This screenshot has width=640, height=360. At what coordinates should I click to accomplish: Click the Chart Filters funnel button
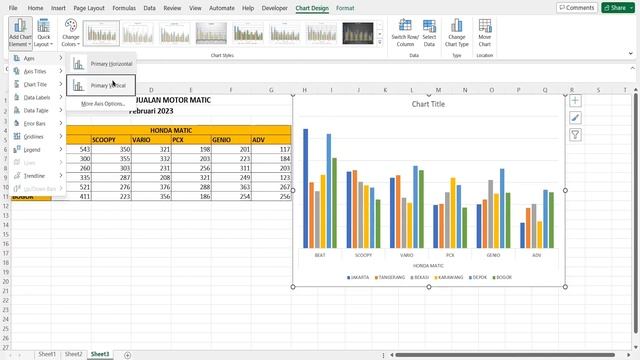575,135
